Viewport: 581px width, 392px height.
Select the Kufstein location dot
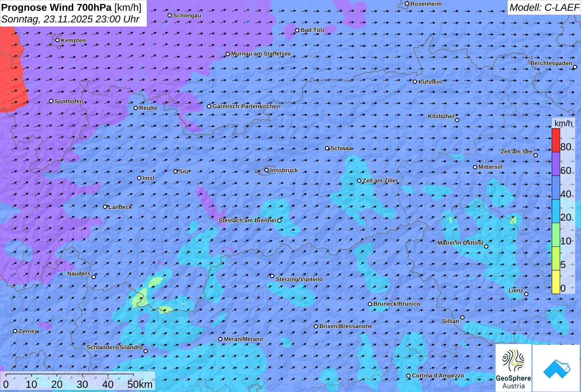[x=415, y=82]
